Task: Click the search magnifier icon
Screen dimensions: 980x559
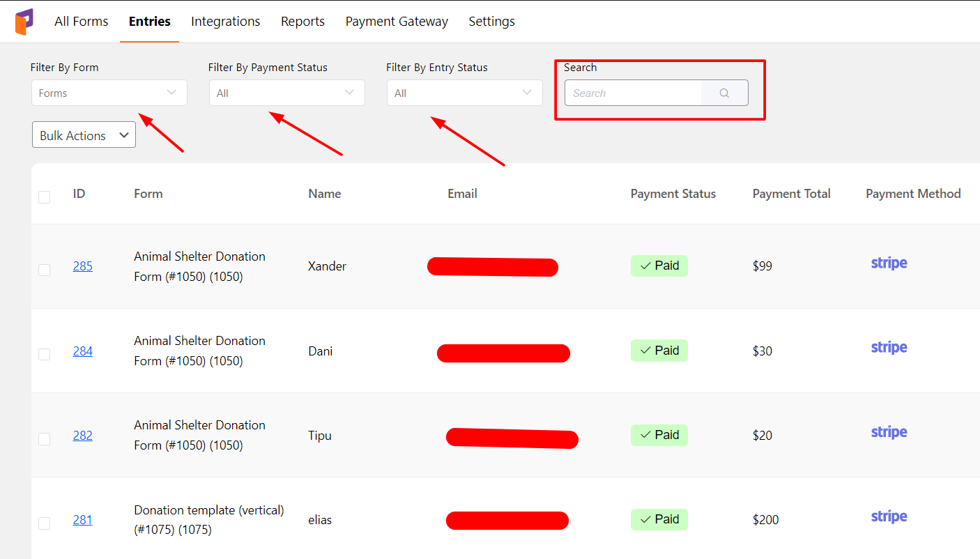Action: coord(724,92)
